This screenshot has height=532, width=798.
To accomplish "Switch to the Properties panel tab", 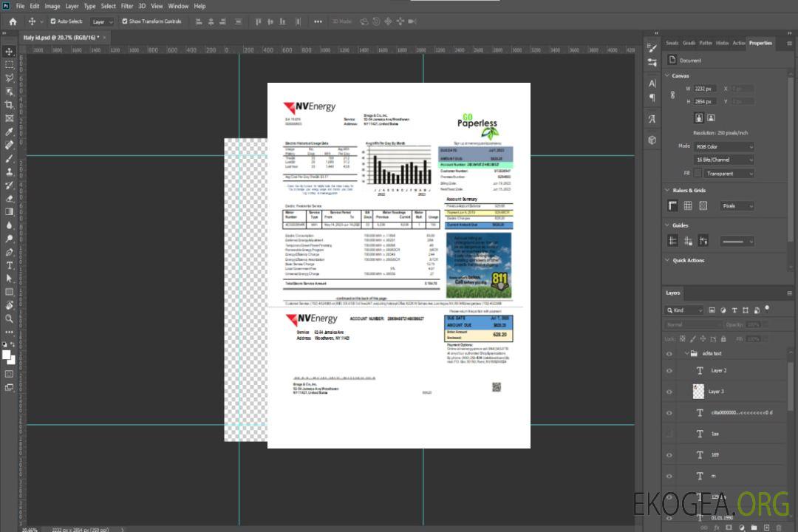I will pos(760,44).
